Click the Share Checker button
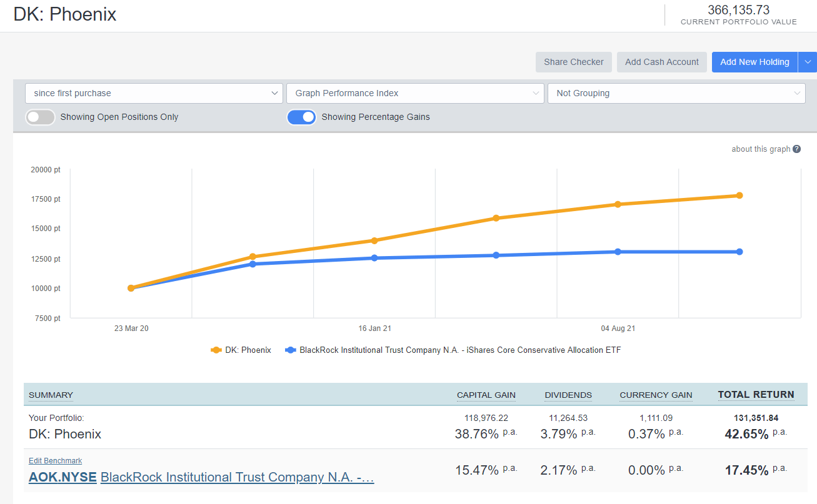This screenshot has height=504, width=817. pos(573,62)
